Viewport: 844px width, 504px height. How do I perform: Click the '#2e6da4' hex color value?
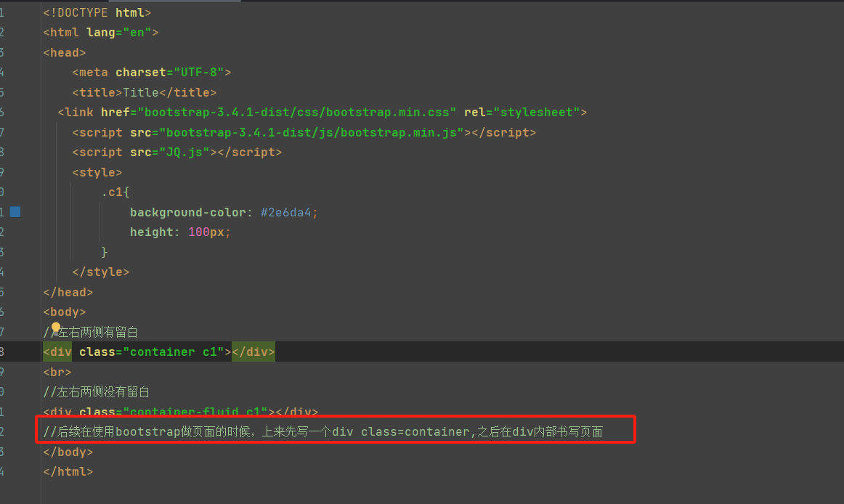click(286, 213)
